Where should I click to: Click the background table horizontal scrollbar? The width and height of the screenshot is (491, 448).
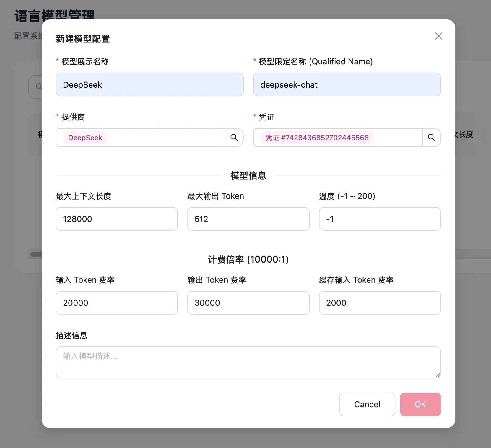tap(36, 254)
